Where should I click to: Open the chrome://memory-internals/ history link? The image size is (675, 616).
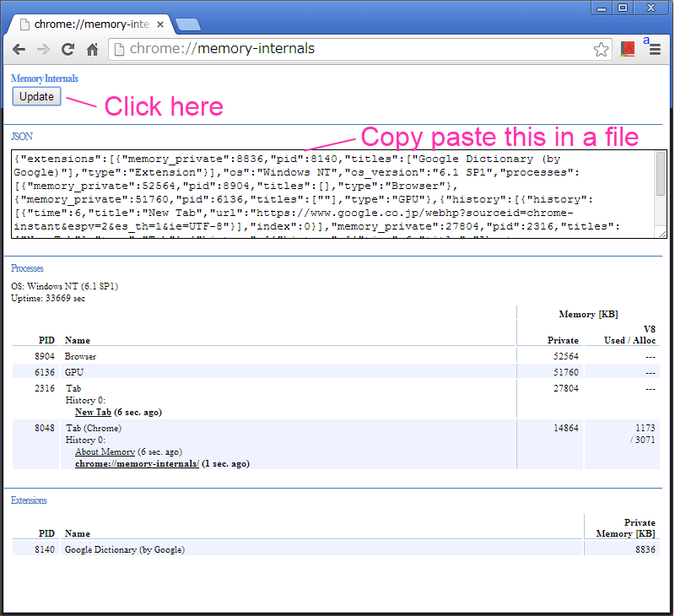137,464
